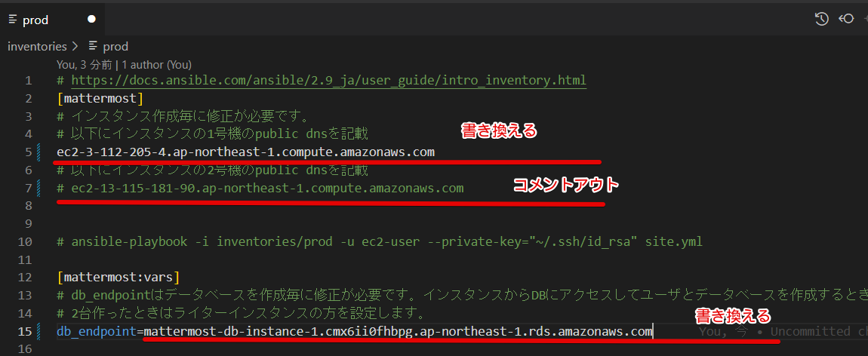Screen dimensions: 868x356
Task: Click the breadcrumb chevron after inventories
Action: [x=75, y=47]
